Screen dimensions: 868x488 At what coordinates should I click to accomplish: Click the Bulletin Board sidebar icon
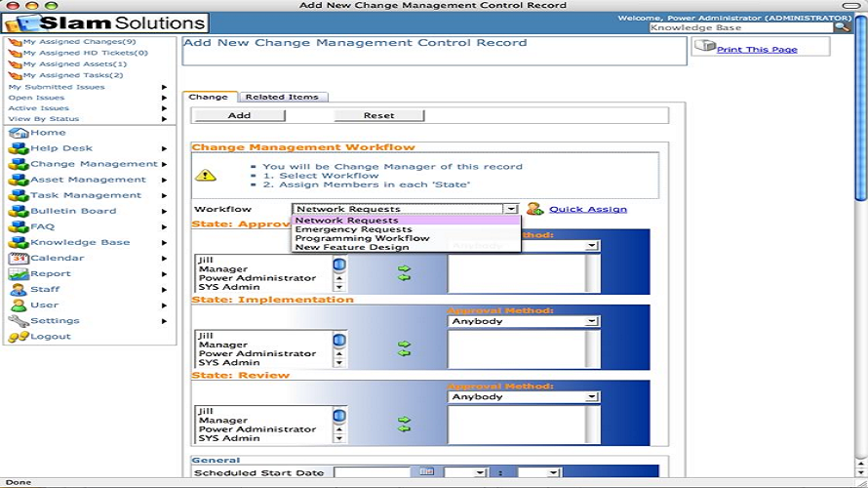coord(19,211)
